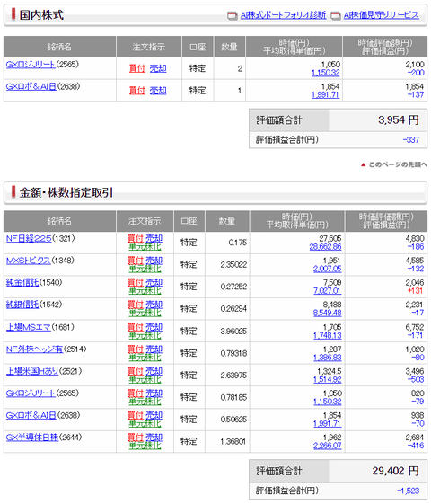This screenshot has height=504, width=431.
Task: Click 売却 for GXロボ&AI日 in 金額・株数指定取引
Action: (x=154, y=415)
